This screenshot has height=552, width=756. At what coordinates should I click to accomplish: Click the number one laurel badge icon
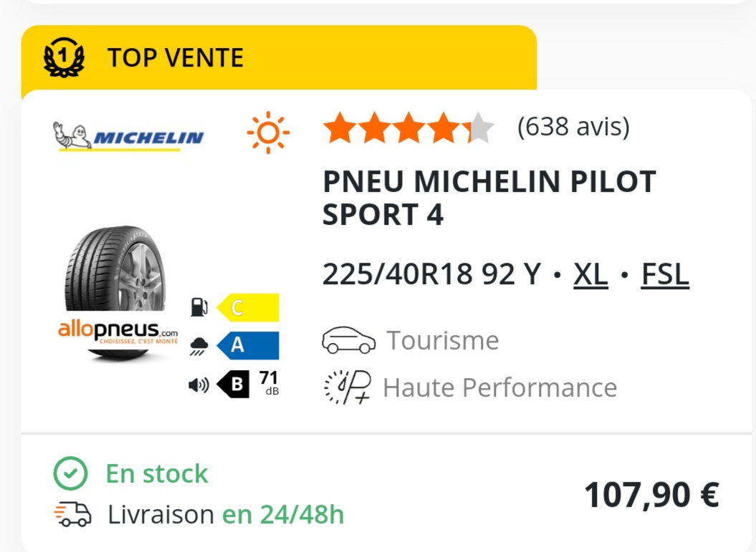pos(64,57)
